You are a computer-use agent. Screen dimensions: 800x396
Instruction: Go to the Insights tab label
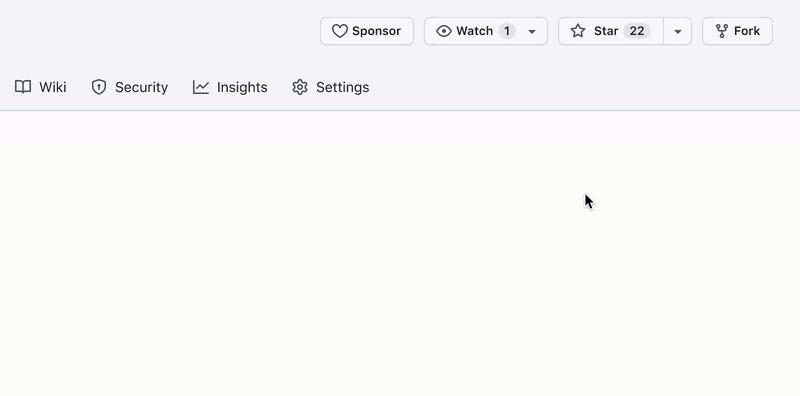coord(242,87)
